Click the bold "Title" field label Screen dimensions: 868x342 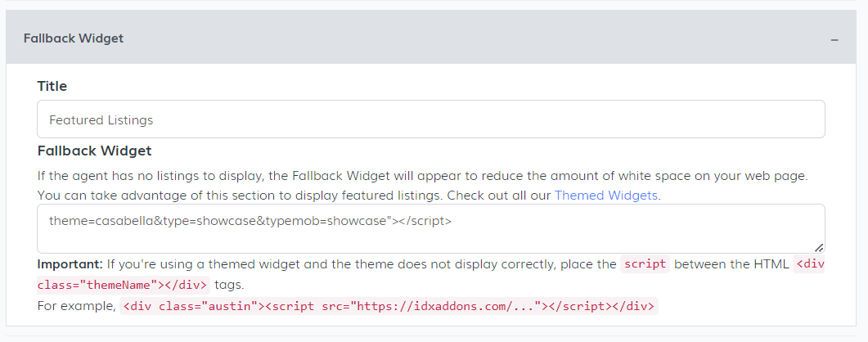[x=52, y=86]
